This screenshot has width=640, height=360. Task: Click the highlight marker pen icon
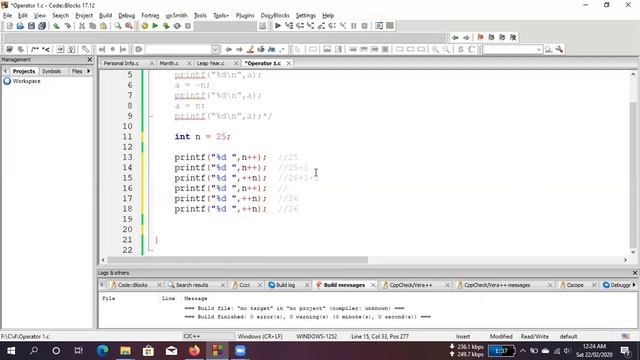(x=250, y=49)
